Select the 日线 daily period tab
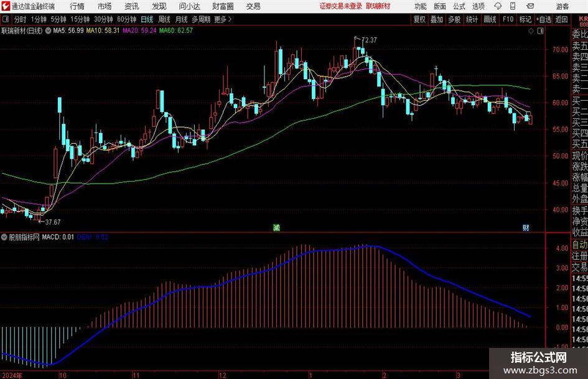 point(147,19)
